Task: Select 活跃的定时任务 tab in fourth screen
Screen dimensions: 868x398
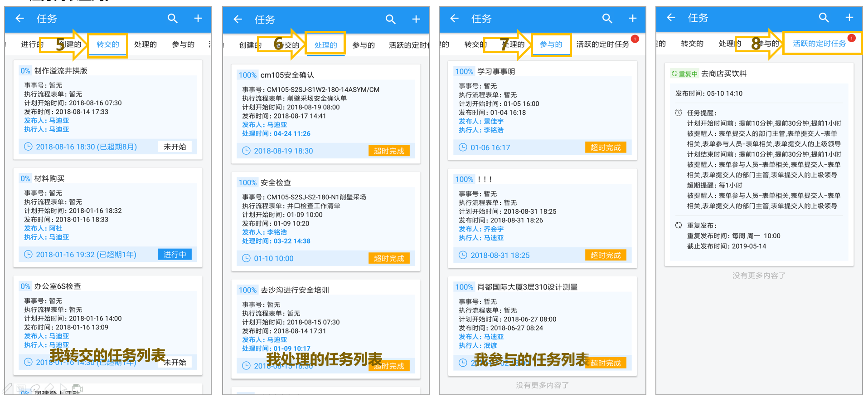Action: coord(820,44)
